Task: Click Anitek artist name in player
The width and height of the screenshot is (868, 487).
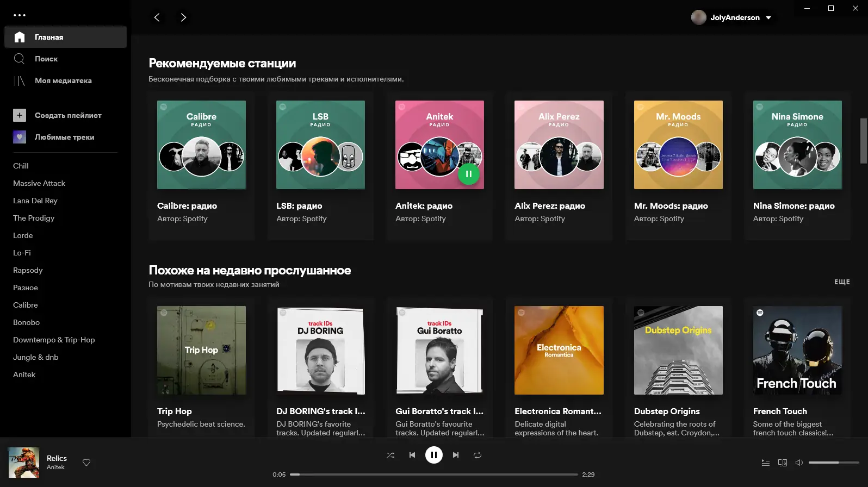Action: (x=55, y=467)
